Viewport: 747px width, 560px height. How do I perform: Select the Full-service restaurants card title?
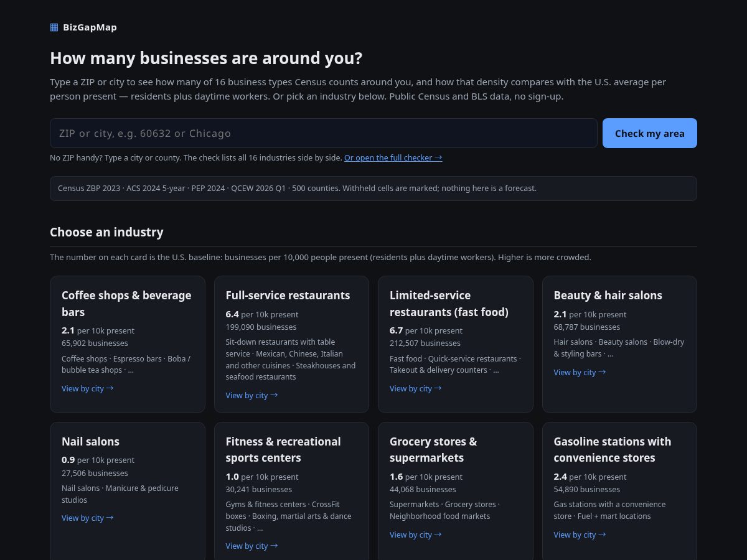tap(288, 296)
